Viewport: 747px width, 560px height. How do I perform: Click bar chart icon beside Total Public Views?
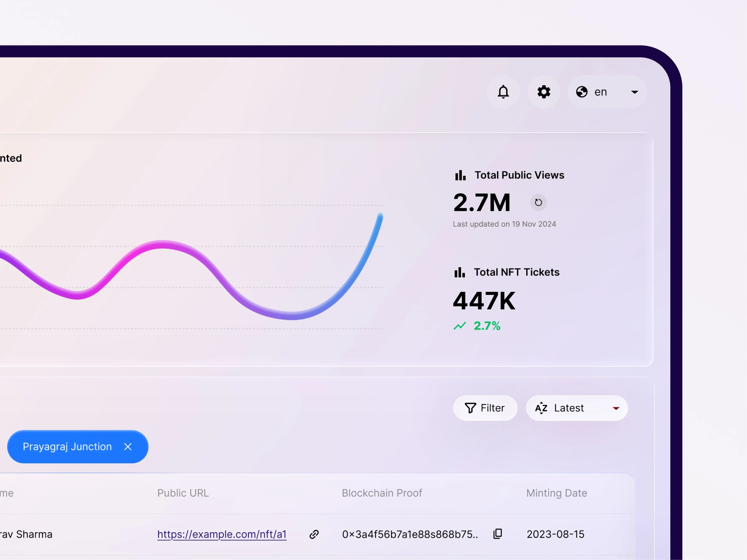click(x=460, y=175)
